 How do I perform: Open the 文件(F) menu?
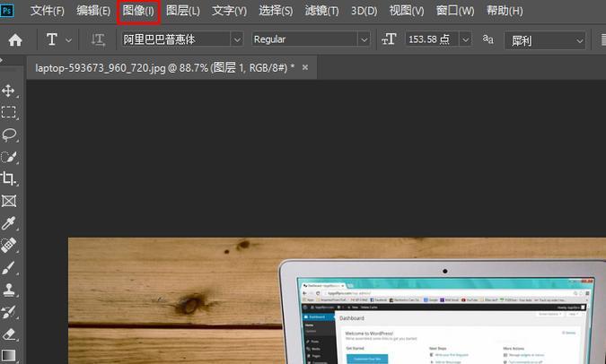(x=48, y=11)
